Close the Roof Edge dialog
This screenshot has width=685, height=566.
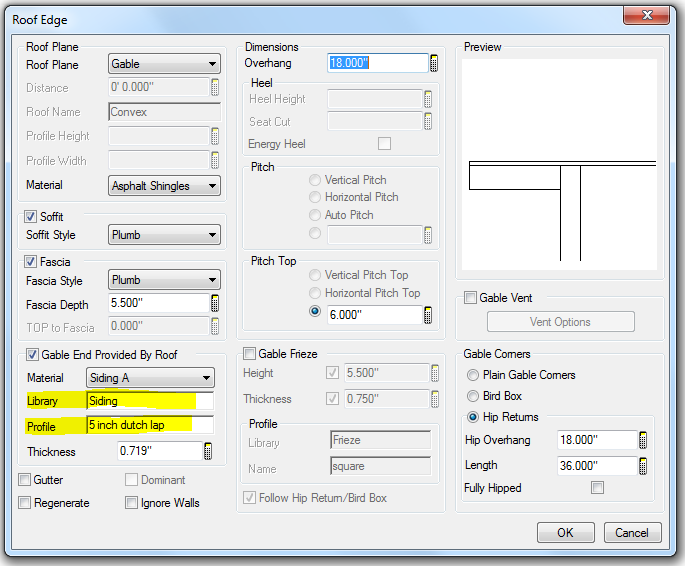coord(647,15)
